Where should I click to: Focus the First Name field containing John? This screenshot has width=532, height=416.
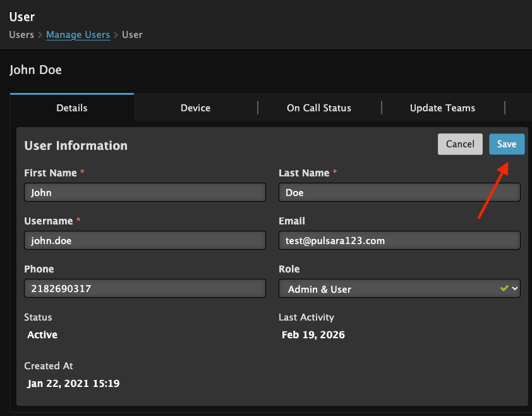point(145,193)
